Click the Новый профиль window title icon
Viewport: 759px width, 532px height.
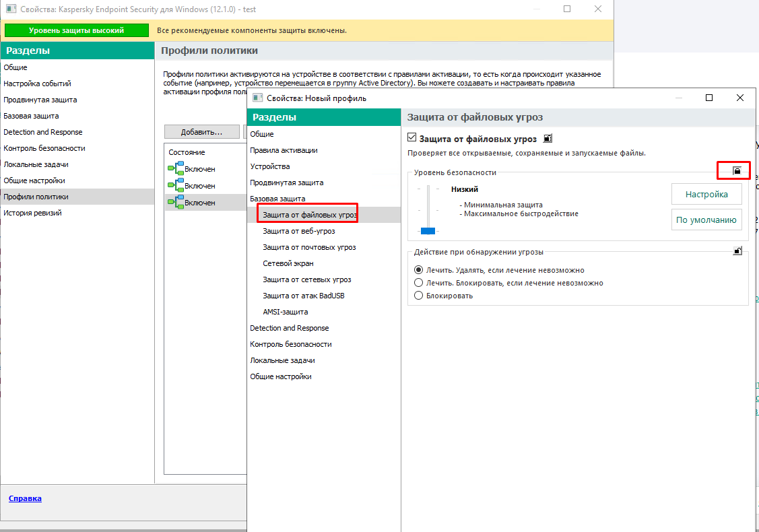pos(258,98)
